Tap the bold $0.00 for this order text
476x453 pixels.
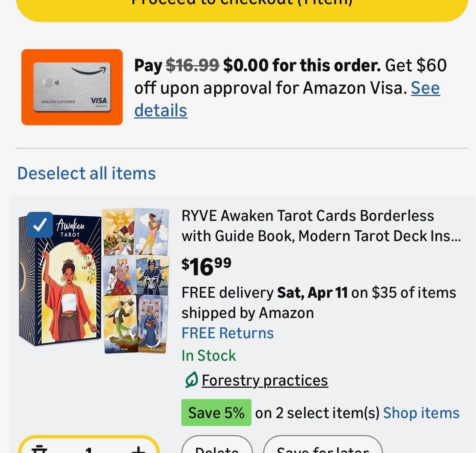point(301,65)
